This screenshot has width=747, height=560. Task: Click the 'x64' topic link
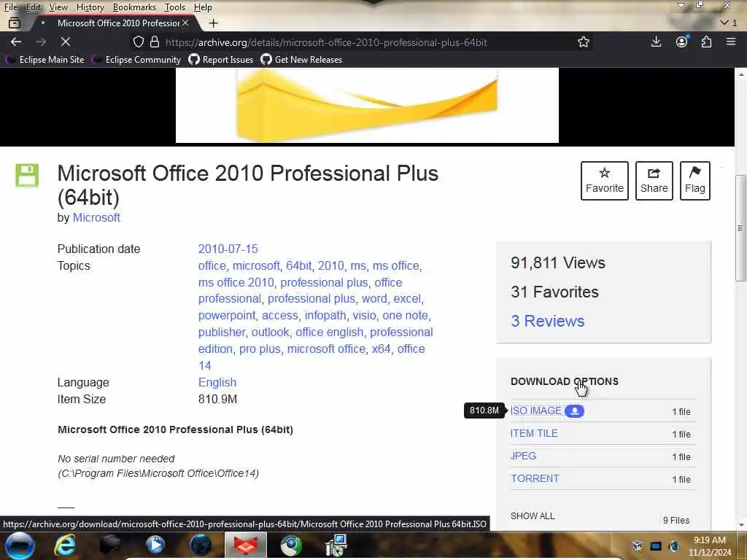pyautogui.click(x=381, y=349)
